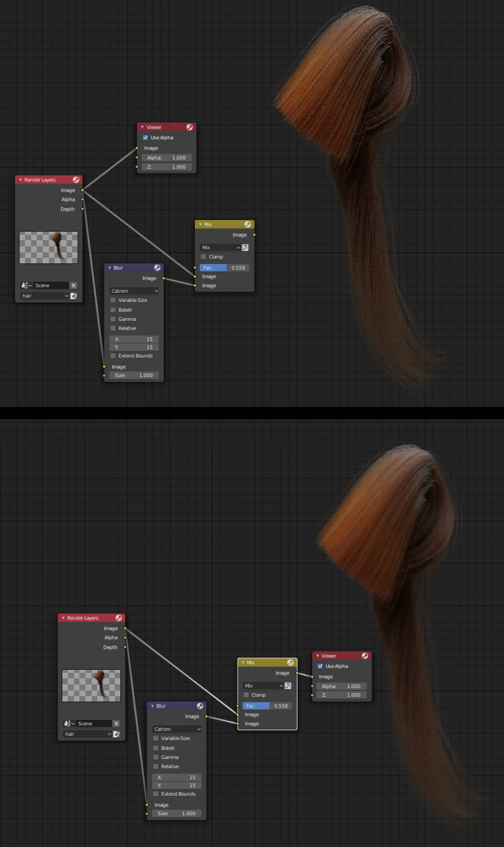Open hair layer dropdown in lower Render Layers
The width and height of the screenshot is (504, 847).
pyautogui.click(x=87, y=734)
